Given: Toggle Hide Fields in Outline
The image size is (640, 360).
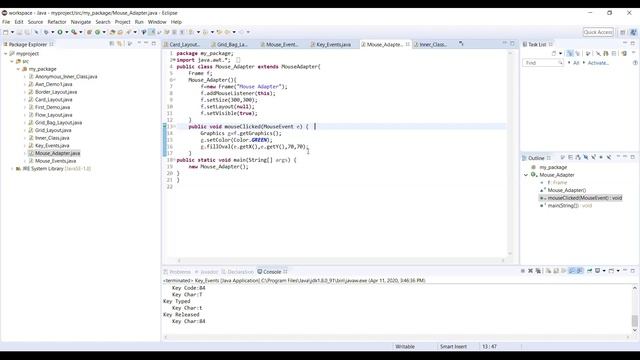Looking at the screenshot, I should 586,158.
